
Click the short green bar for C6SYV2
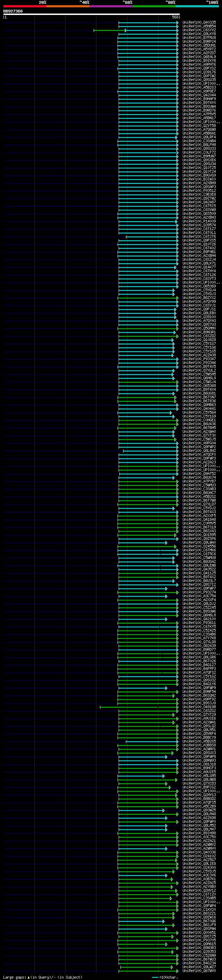pyautogui.click(x=110, y=30)
